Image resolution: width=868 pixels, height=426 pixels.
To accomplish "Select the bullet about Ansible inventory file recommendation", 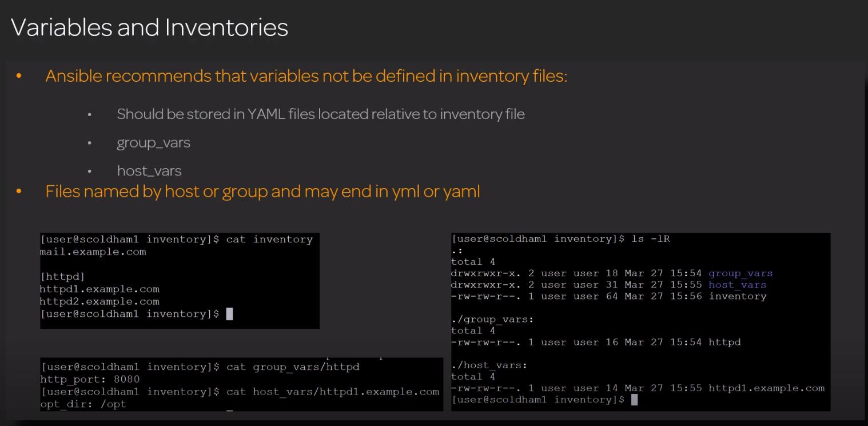I will click(306, 76).
